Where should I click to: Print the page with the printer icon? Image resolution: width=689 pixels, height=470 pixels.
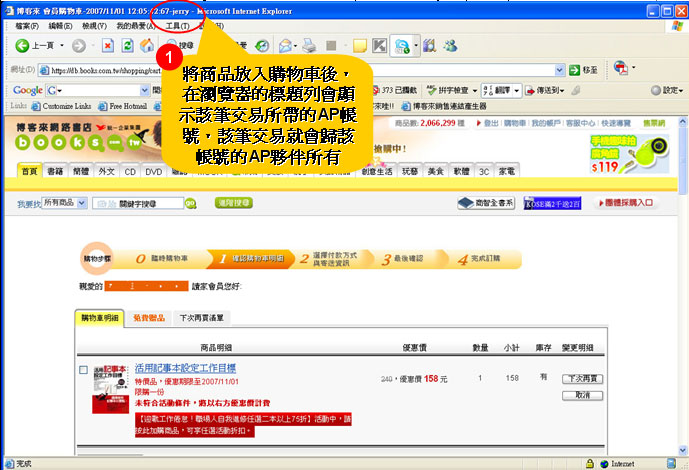click(x=309, y=46)
